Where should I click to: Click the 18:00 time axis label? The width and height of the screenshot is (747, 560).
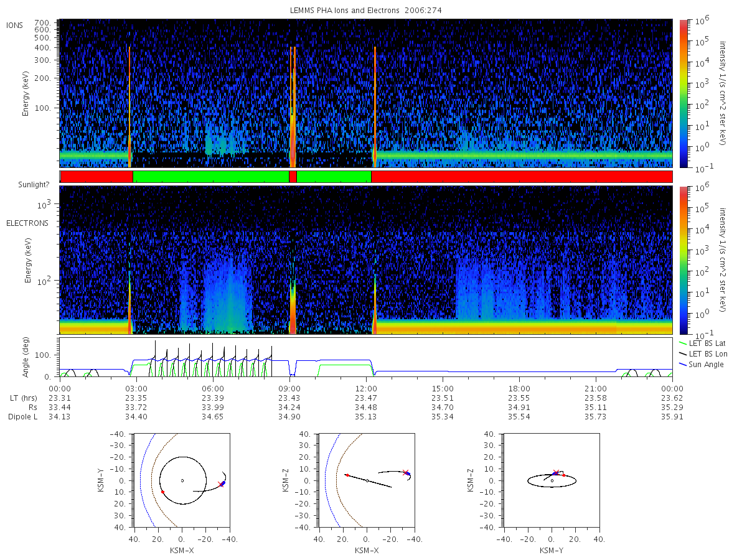[x=519, y=388]
